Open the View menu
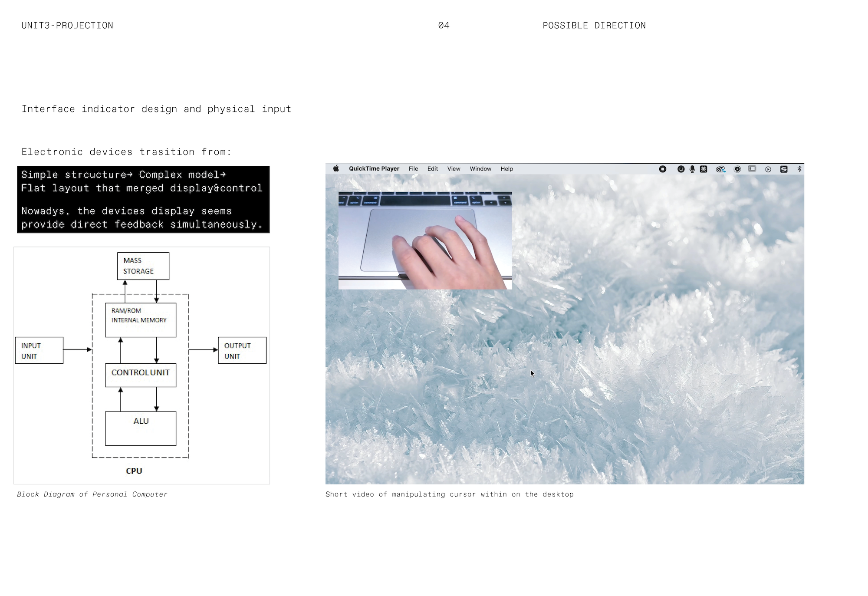 pos(454,169)
